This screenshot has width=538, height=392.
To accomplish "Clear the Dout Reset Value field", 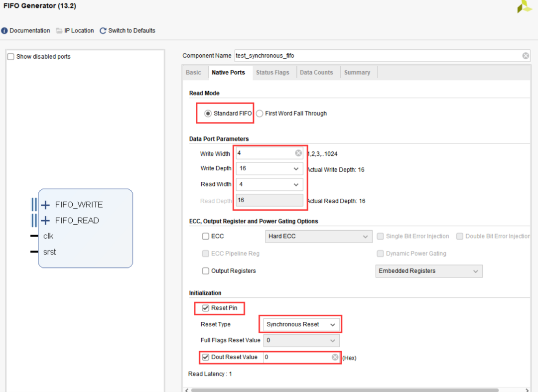I will click(x=335, y=357).
